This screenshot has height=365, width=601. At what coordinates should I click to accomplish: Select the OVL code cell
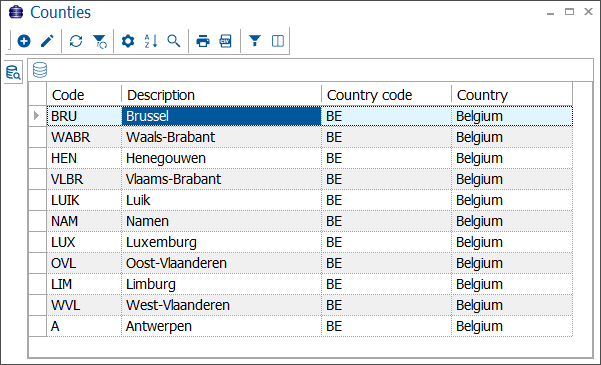(x=84, y=263)
